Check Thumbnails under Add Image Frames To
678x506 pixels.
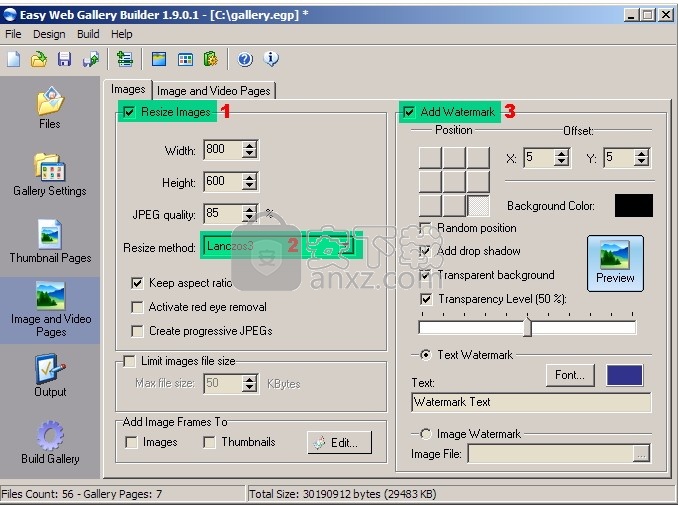(x=210, y=442)
